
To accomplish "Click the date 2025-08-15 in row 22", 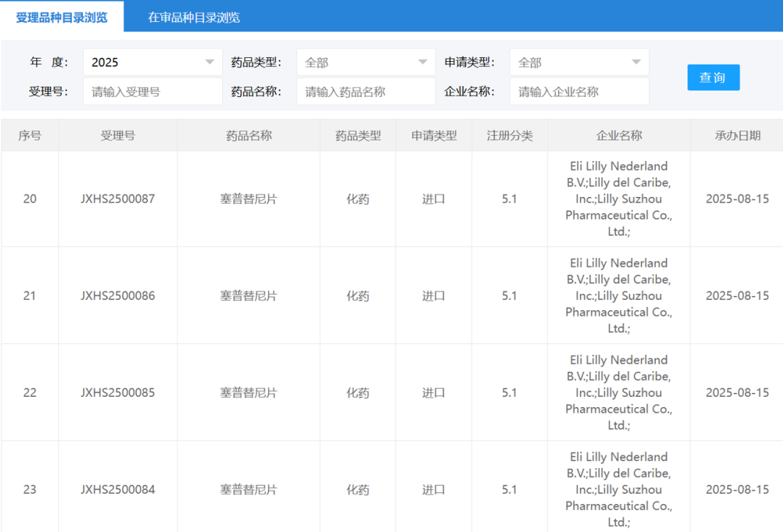I will (x=734, y=392).
